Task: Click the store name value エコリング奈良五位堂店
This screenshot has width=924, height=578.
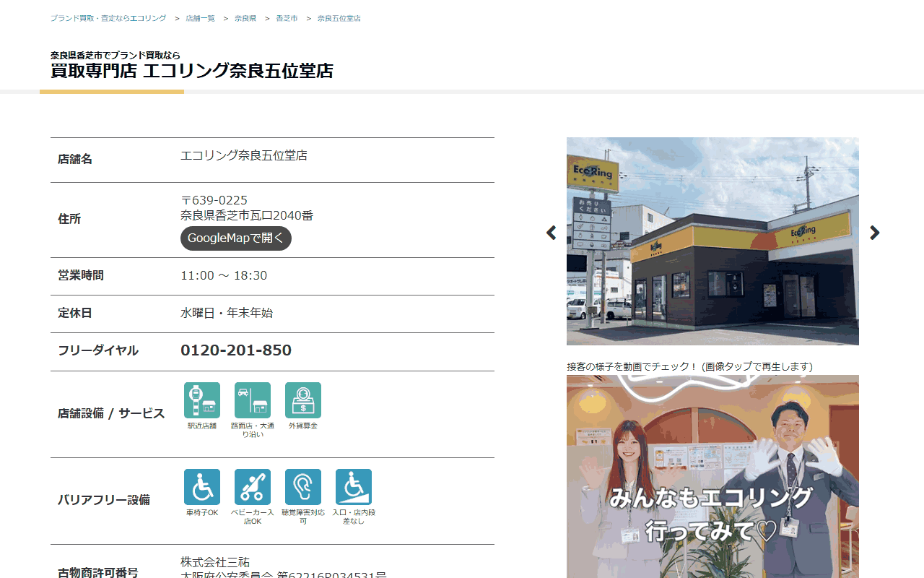Action: coord(244,155)
